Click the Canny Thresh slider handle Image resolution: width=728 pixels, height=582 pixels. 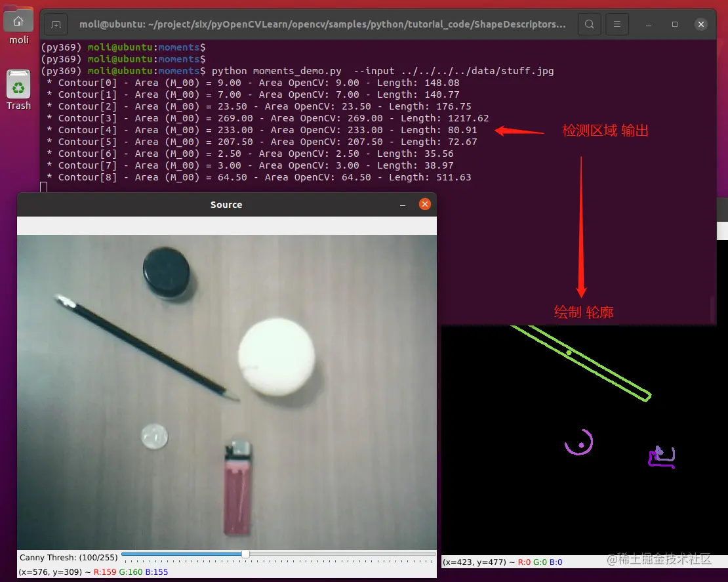245,554
